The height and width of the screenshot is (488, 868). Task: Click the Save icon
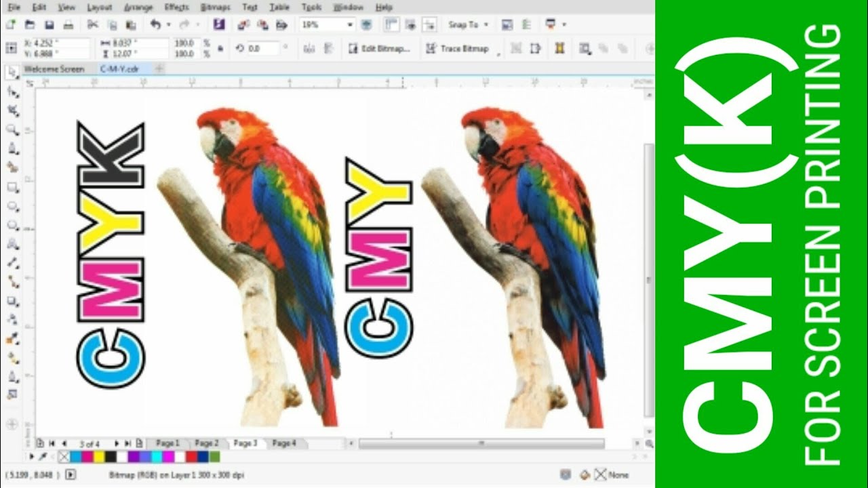[49, 24]
